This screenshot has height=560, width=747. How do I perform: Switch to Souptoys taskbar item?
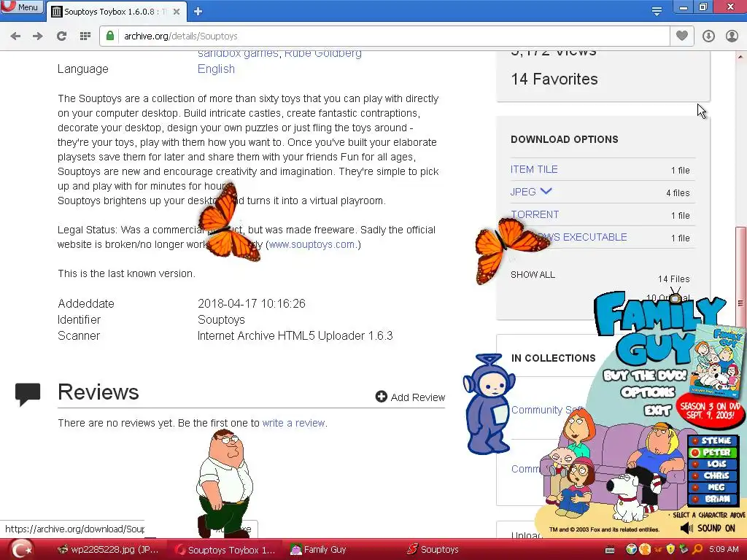pos(433,550)
